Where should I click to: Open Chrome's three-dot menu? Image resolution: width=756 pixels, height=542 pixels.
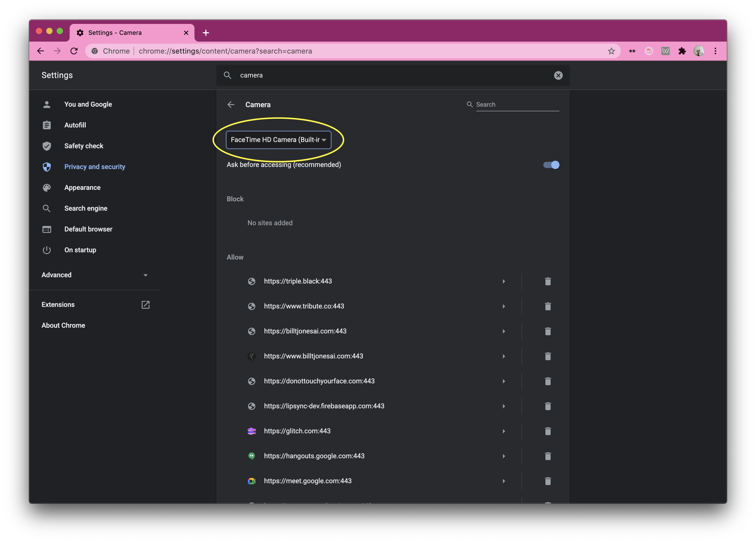point(715,51)
